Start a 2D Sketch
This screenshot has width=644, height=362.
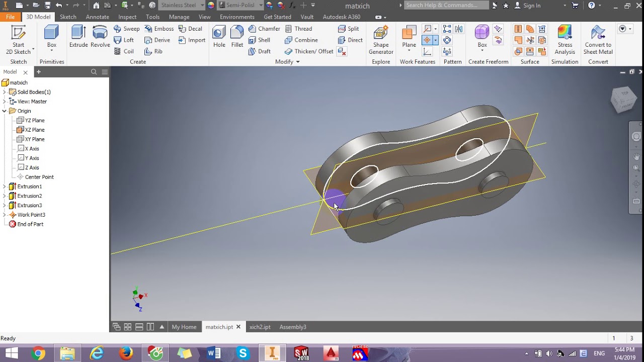[19, 40]
